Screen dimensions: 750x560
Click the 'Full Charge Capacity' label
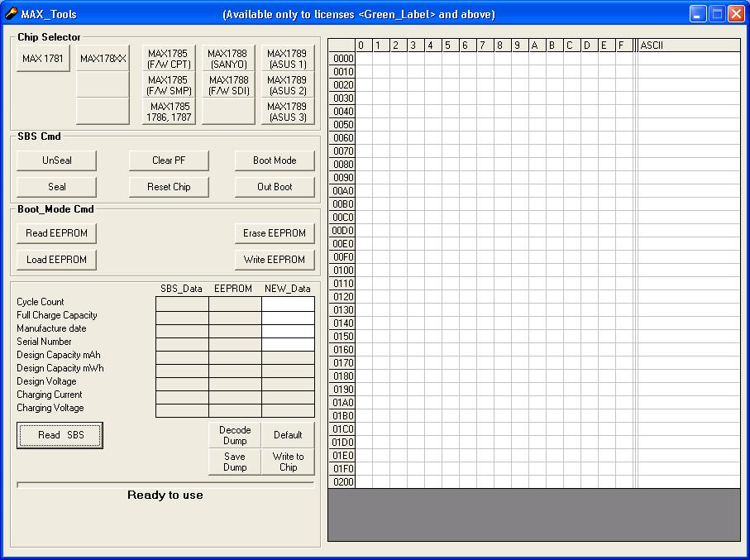coord(57,315)
